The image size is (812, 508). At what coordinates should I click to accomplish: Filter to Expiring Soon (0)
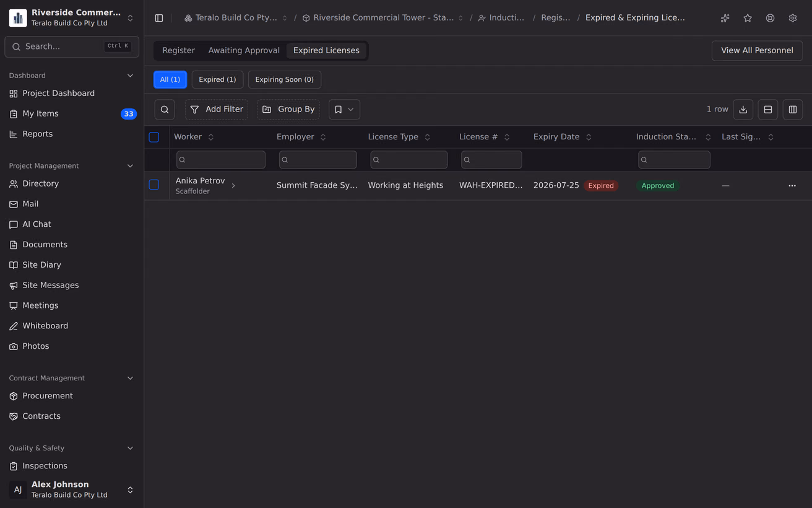[x=285, y=79]
